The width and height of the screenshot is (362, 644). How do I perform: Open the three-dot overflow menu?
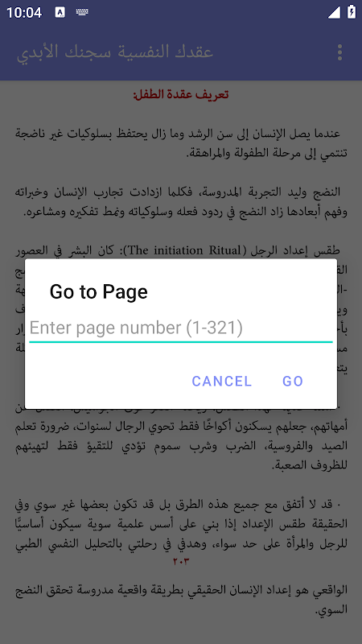click(x=339, y=52)
